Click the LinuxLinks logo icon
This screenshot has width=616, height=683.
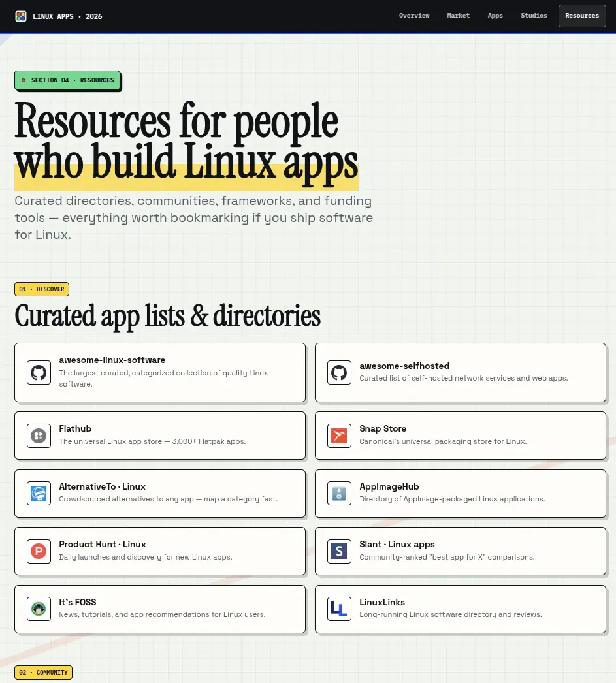340,609
